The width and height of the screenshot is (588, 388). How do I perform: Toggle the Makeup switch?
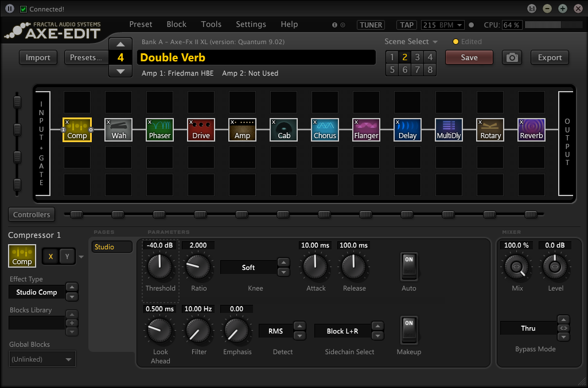[x=409, y=330]
